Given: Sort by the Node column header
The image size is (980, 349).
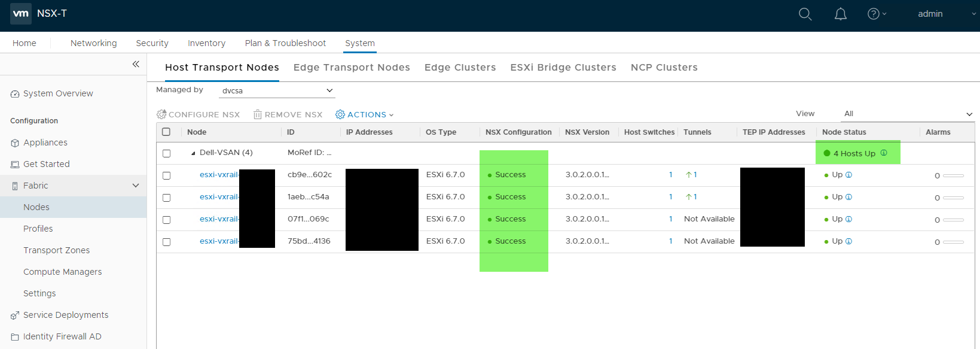Looking at the screenshot, I should 197,132.
